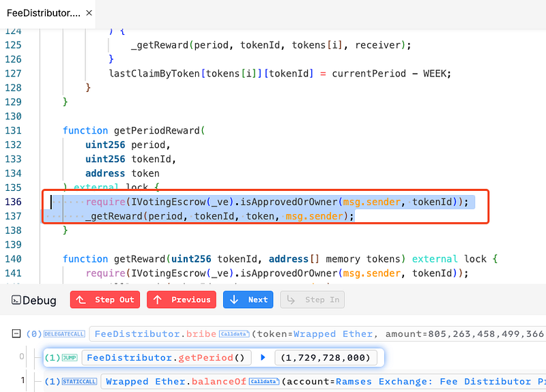This screenshot has height=392, width=546.
Task: Select the Wrapped Ether.balanceOf trace entry
Action: tap(175, 382)
